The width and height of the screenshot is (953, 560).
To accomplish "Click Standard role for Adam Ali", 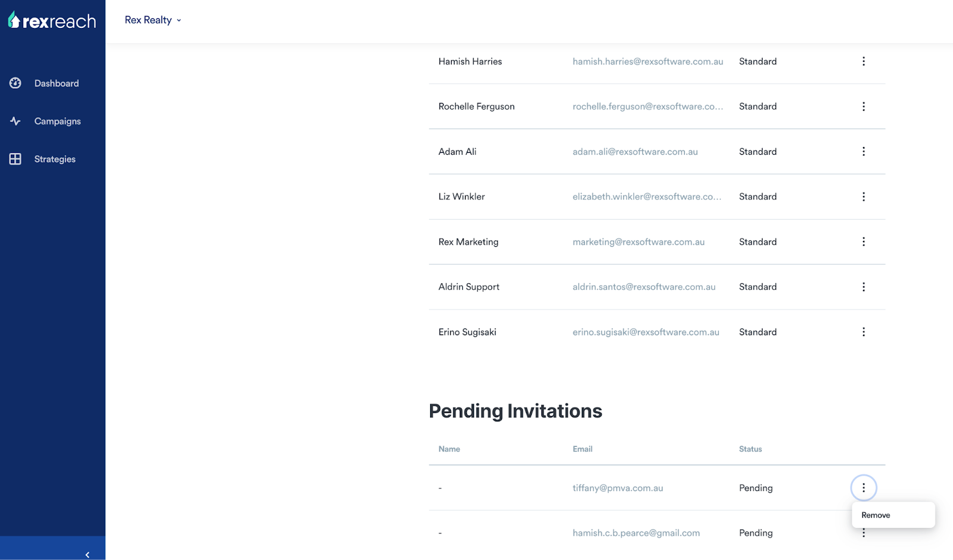I will pos(758,152).
